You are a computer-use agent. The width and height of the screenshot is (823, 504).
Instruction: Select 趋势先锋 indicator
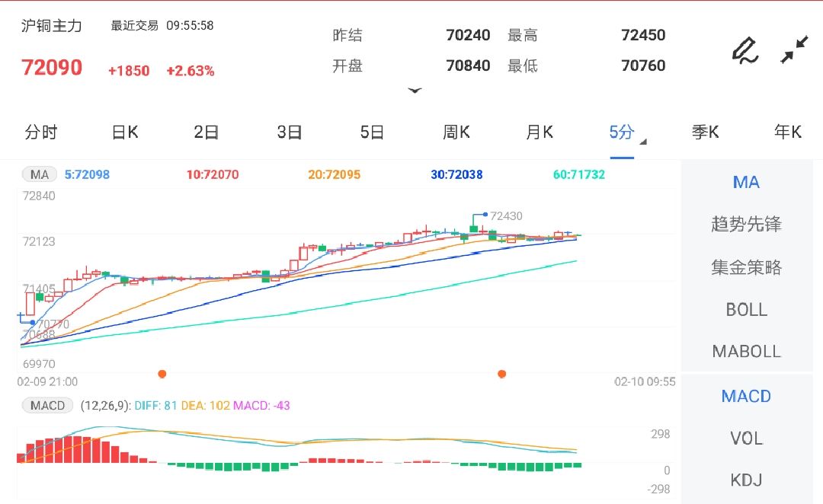[x=746, y=225]
